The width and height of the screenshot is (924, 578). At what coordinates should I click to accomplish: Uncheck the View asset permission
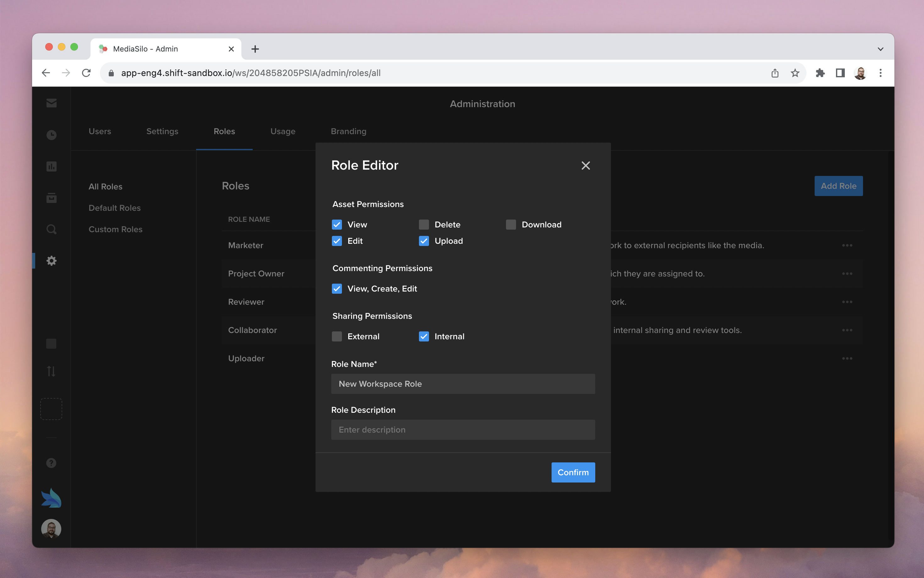337,224
